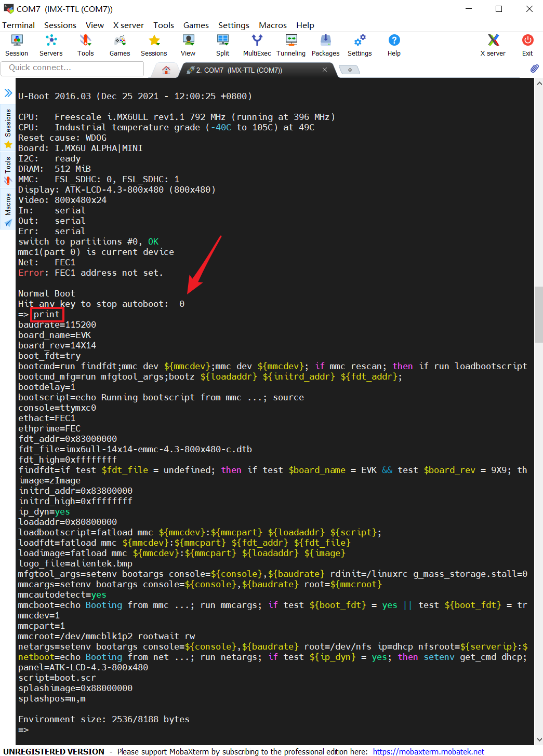Click the 'Normal Boot' terminal line

(47, 293)
